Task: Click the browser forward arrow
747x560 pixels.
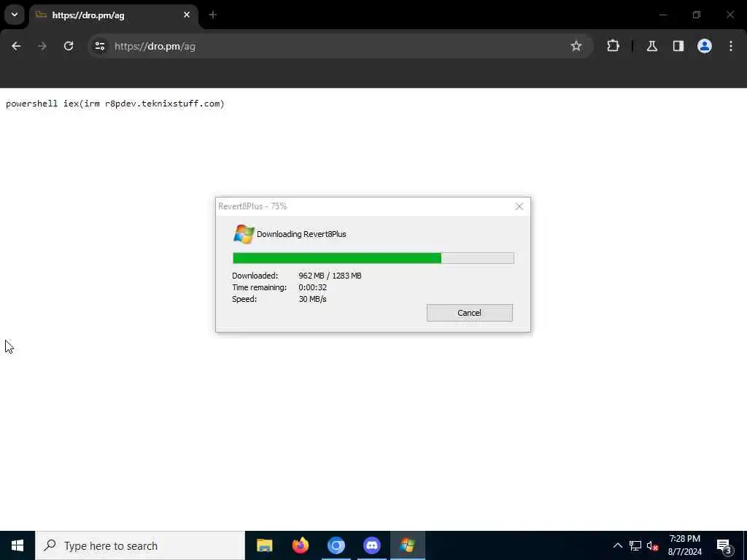Action: coord(42,46)
